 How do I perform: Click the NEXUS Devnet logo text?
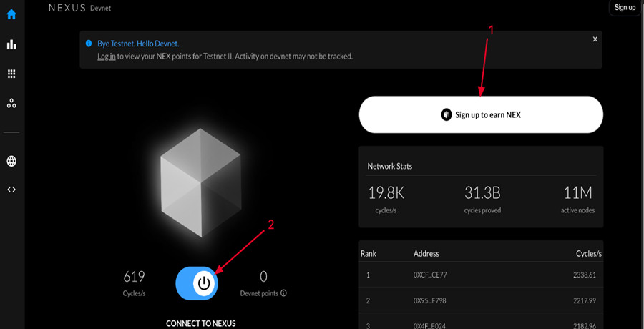tap(79, 8)
